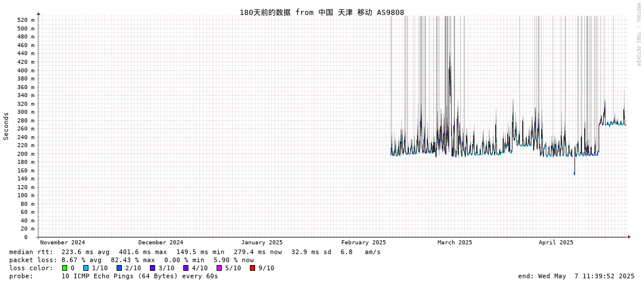Click the green 0 loss color swatch

[x=65, y=268]
